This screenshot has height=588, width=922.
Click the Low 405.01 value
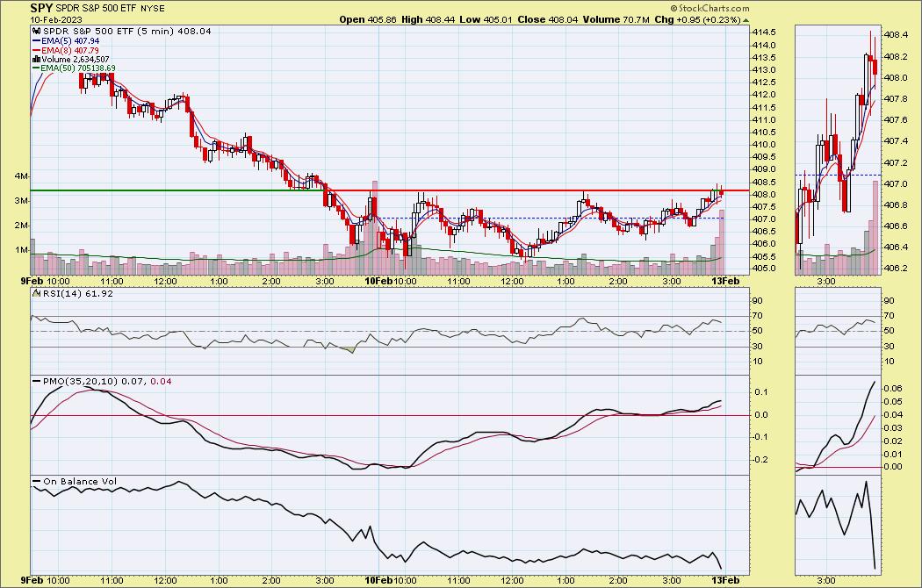pos(486,19)
